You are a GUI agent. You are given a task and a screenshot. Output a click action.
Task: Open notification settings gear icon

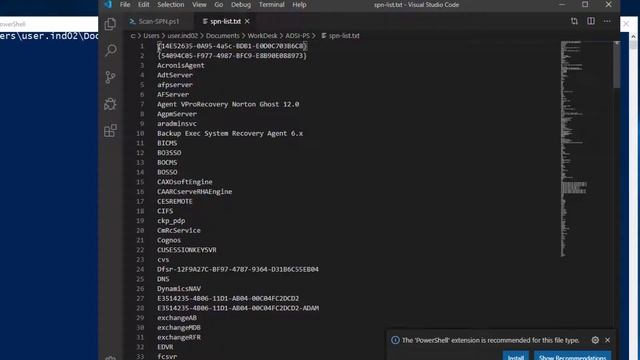coord(595,340)
